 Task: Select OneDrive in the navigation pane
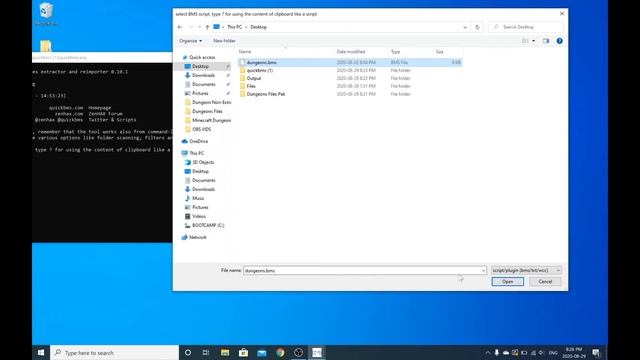click(x=198, y=141)
